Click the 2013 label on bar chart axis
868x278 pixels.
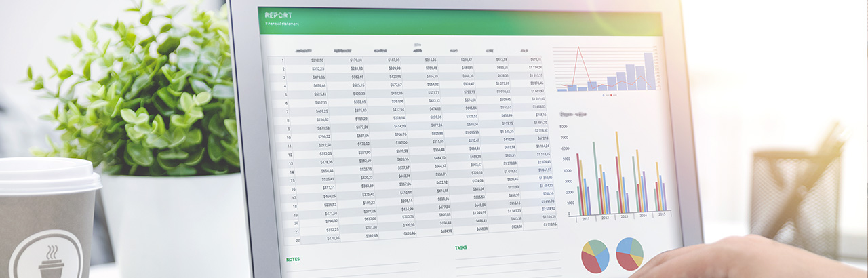(x=623, y=216)
